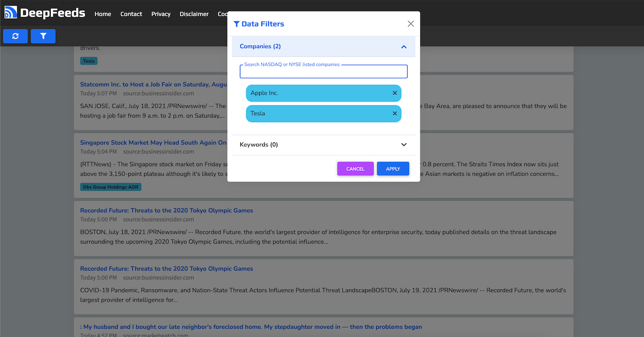
Task: Click the refresh feed button
Action: [x=15, y=36]
